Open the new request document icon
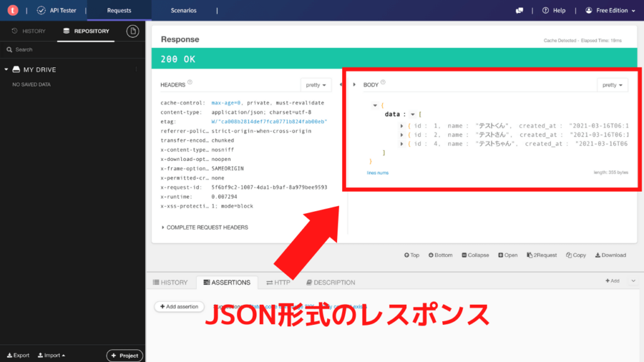 (132, 31)
